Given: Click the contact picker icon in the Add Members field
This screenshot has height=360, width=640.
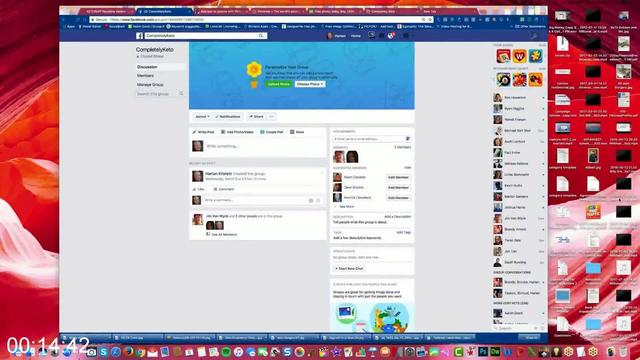Looking at the screenshot, I should [407, 139].
